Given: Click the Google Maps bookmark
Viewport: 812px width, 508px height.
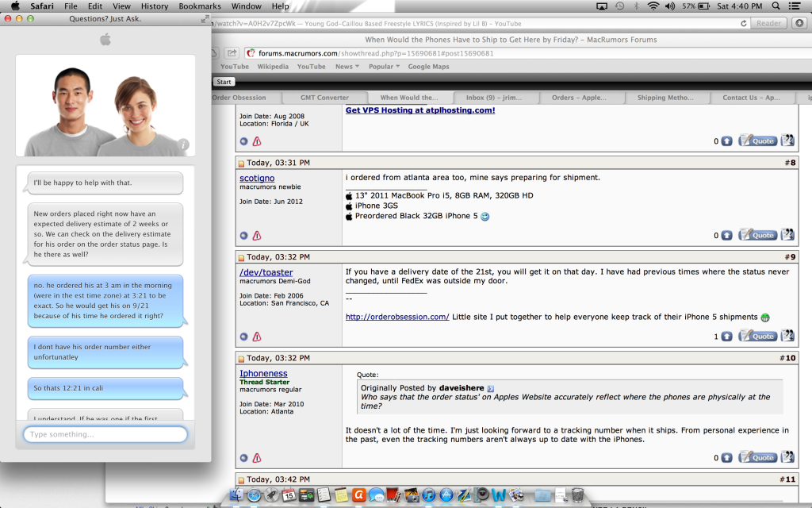Looking at the screenshot, I should pyautogui.click(x=428, y=67).
